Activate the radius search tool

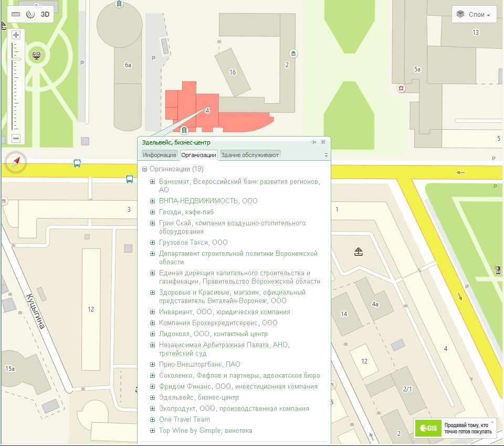(x=30, y=14)
